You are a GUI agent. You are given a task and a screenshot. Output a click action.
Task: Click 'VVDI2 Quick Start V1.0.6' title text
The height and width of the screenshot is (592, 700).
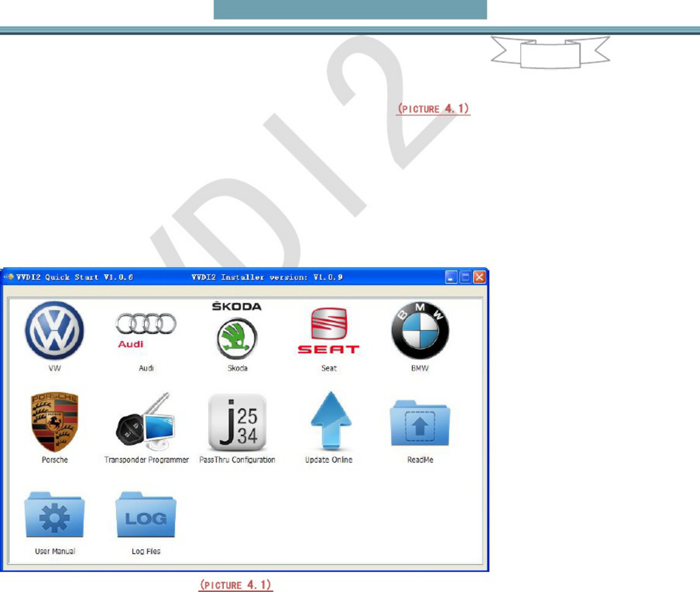(x=74, y=277)
